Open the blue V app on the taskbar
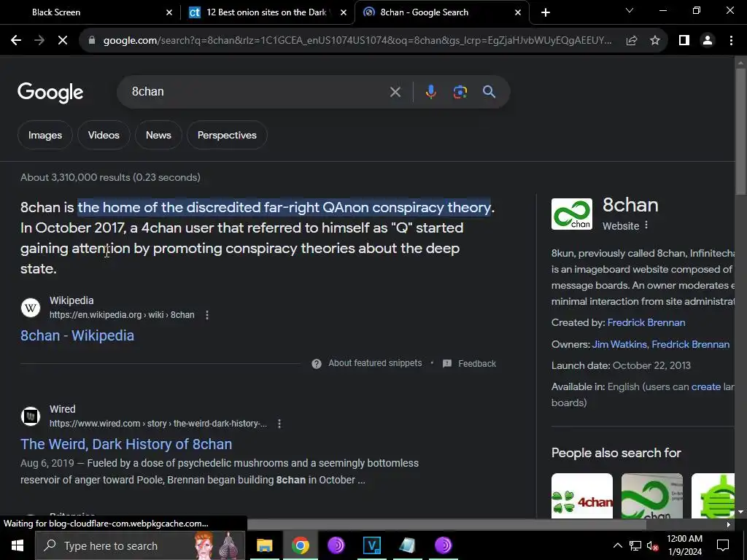This screenshot has height=560, width=747. (371, 545)
